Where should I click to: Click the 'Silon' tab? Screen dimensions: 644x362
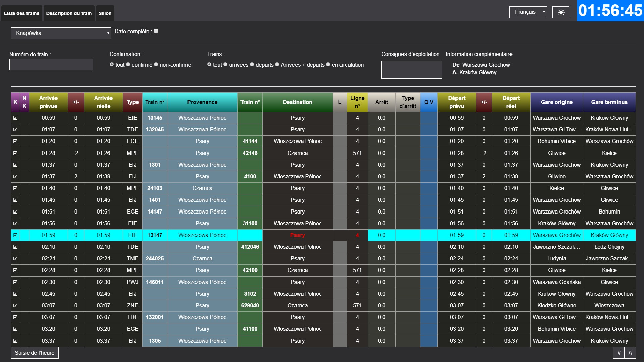click(104, 12)
